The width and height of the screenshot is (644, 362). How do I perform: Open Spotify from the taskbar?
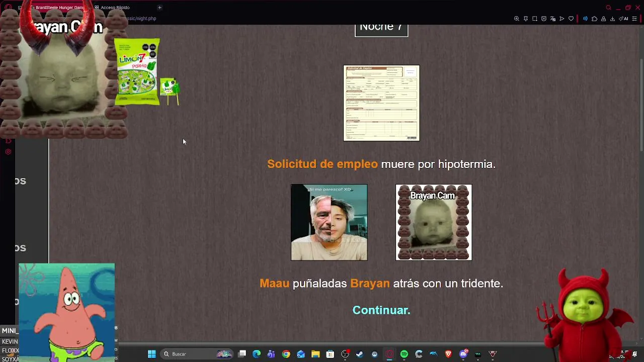coord(404,354)
